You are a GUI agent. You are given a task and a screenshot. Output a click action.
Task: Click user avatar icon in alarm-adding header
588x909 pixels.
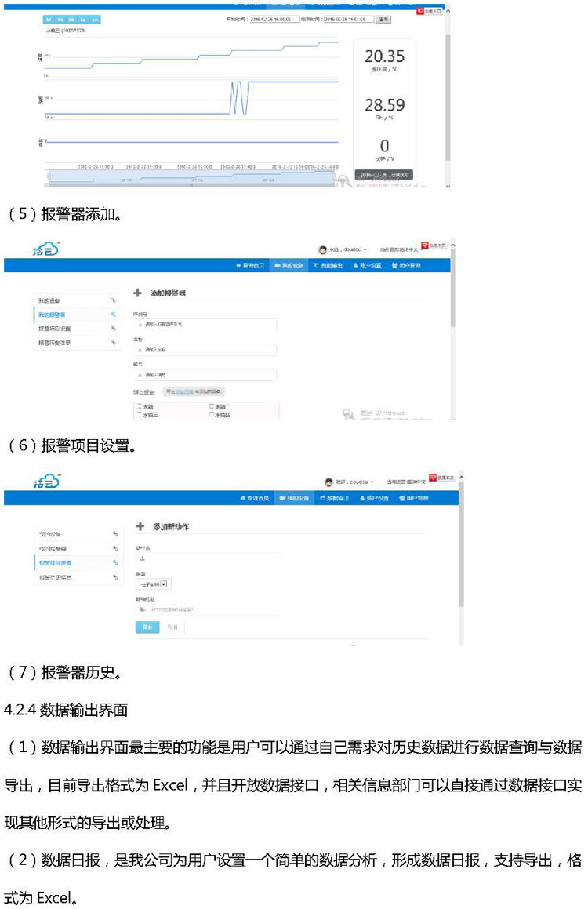pyautogui.click(x=322, y=249)
